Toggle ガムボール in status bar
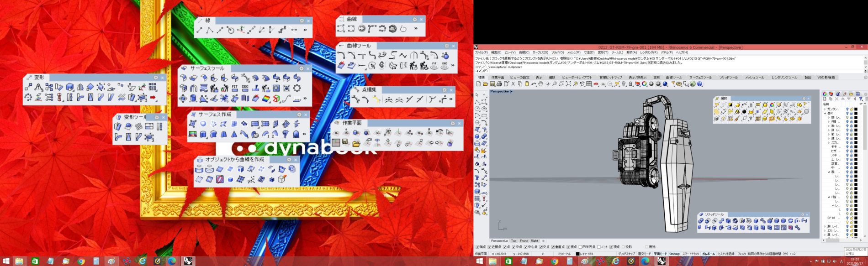868x266 pixels. (709, 254)
